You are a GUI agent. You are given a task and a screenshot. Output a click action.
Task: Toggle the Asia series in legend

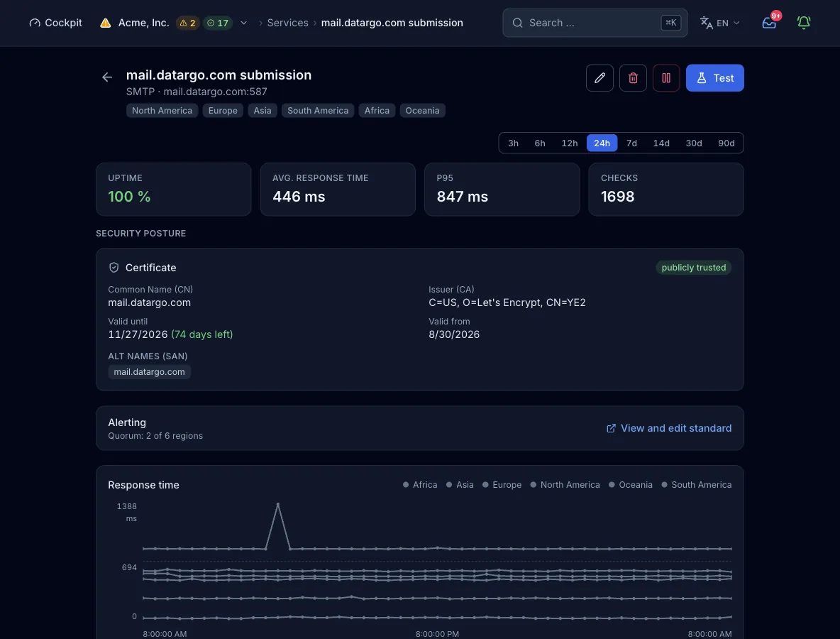coord(460,485)
